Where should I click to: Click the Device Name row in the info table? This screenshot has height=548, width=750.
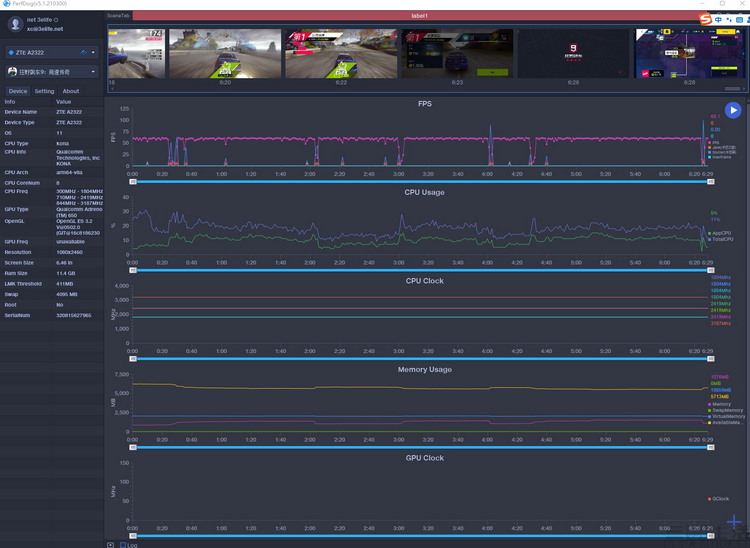coord(52,112)
